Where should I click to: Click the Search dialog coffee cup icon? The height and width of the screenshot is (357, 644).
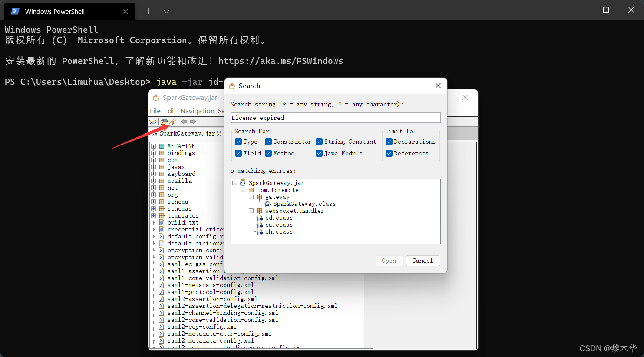click(x=232, y=86)
